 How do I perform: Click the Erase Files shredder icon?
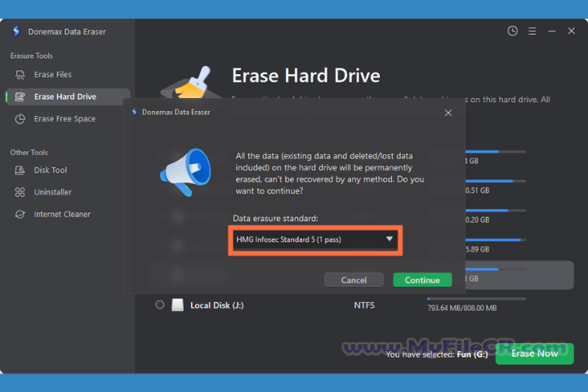(20, 74)
